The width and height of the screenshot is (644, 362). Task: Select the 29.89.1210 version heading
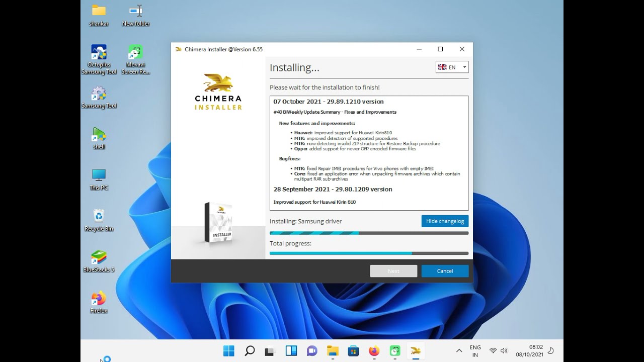tap(329, 102)
